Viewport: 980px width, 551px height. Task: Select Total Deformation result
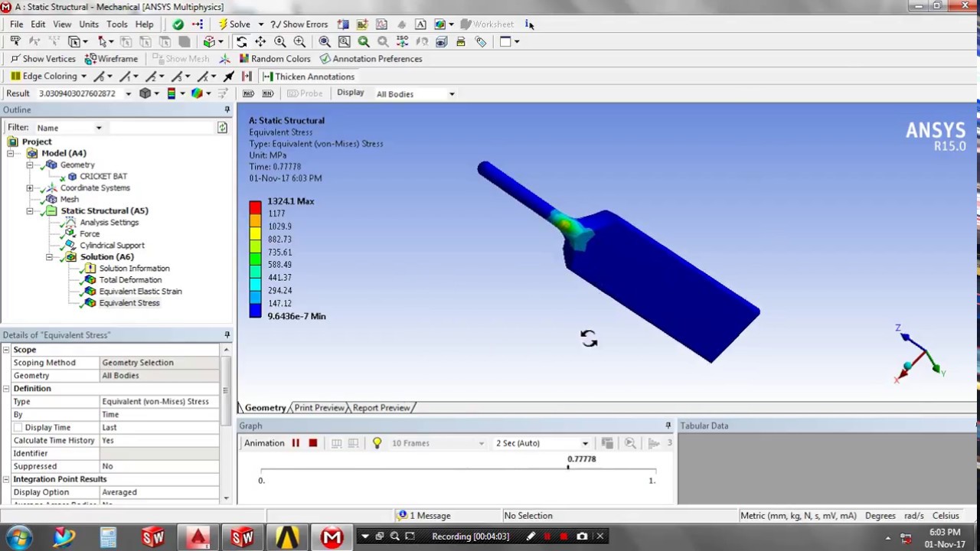(x=130, y=279)
